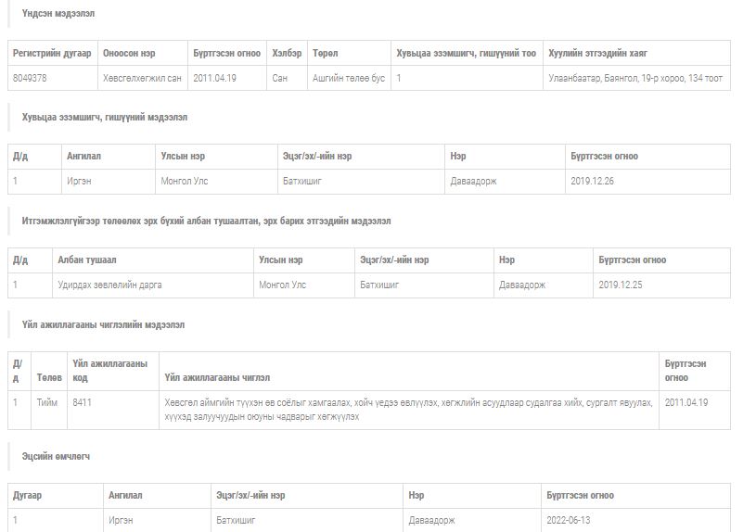The width and height of the screenshot is (756, 532).
Task: Click "Хувьцаа эзэмшигч, гишүүний мэдээлэл" section heading
Action: pos(104,118)
